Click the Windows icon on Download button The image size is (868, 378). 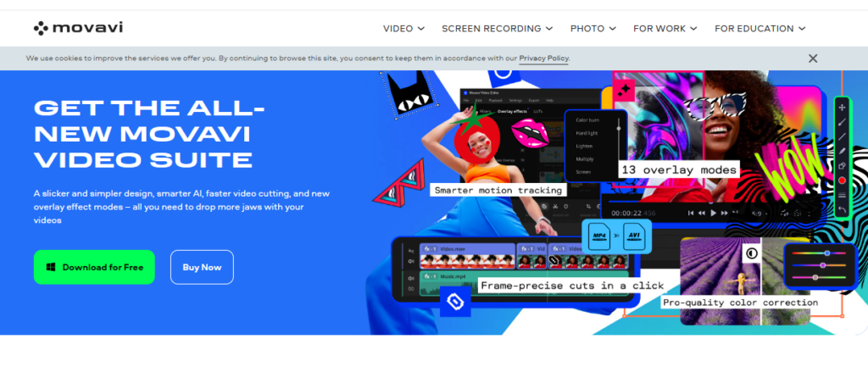pos(51,267)
